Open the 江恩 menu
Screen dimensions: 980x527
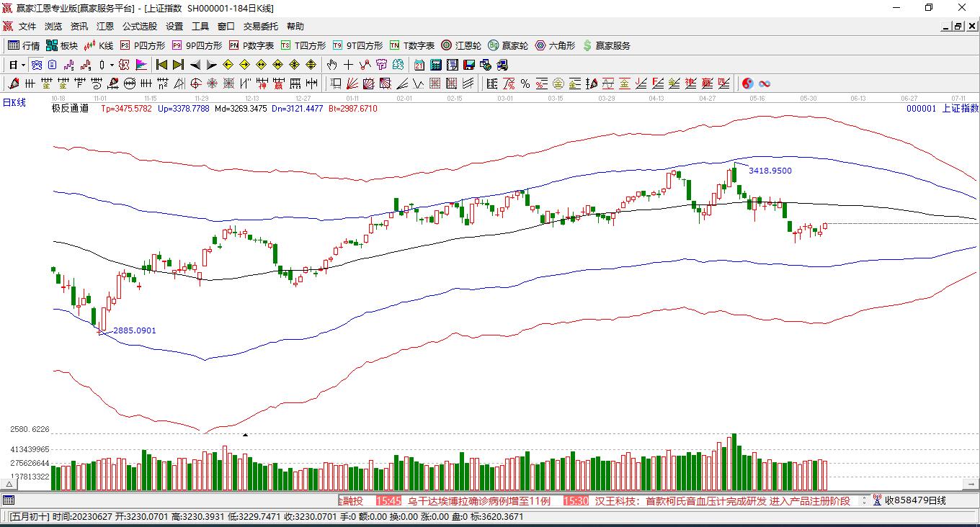[105, 26]
